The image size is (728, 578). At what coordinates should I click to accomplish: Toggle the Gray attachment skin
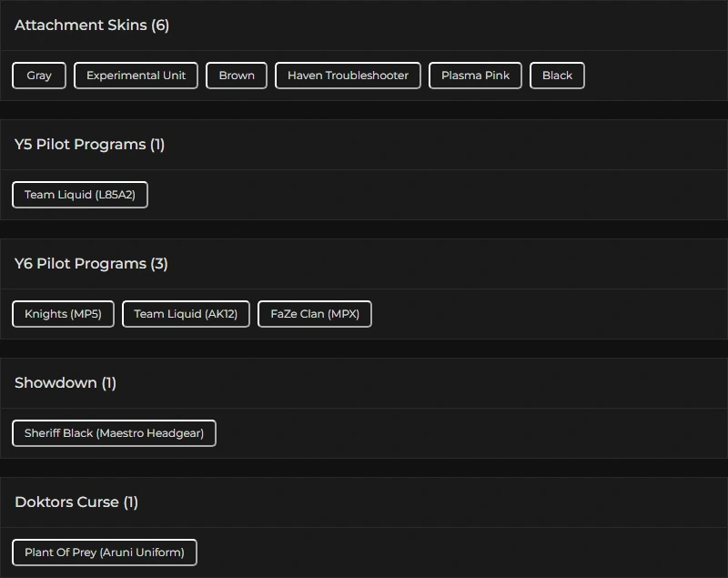(x=39, y=76)
